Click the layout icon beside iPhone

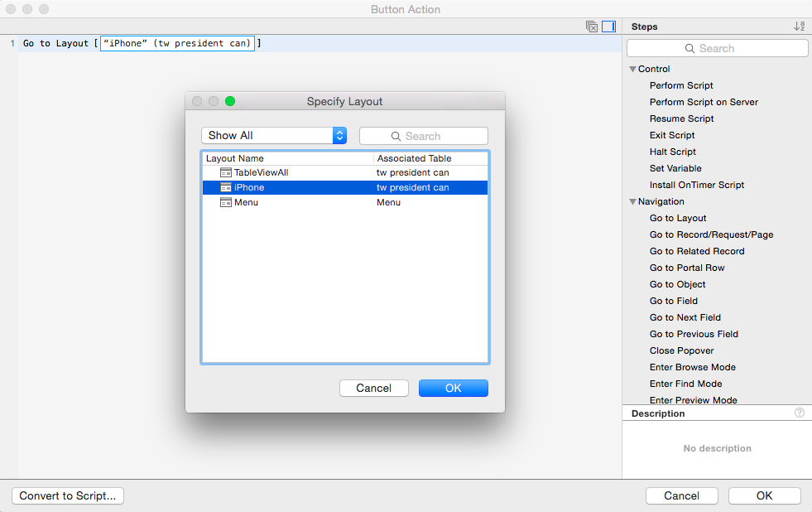[226, 187]
